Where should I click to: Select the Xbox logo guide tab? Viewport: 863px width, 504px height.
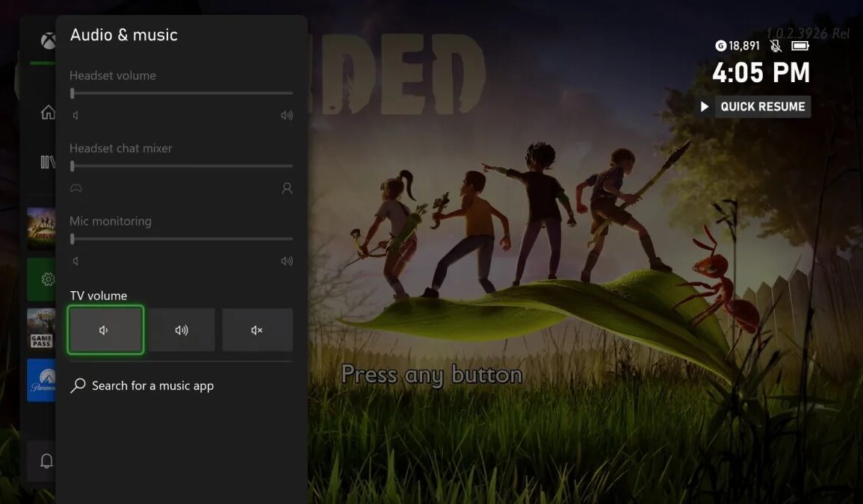[48, 41]
